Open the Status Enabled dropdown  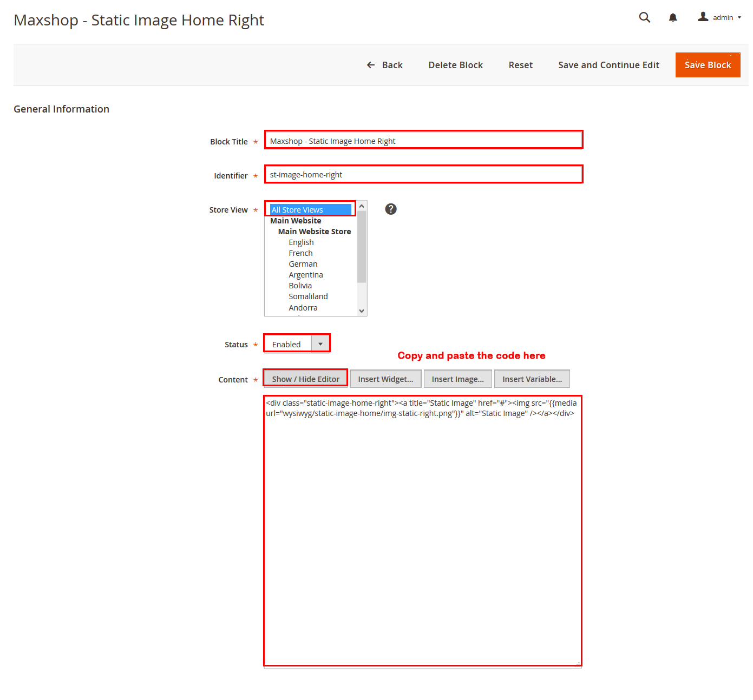tap(297, 344)
